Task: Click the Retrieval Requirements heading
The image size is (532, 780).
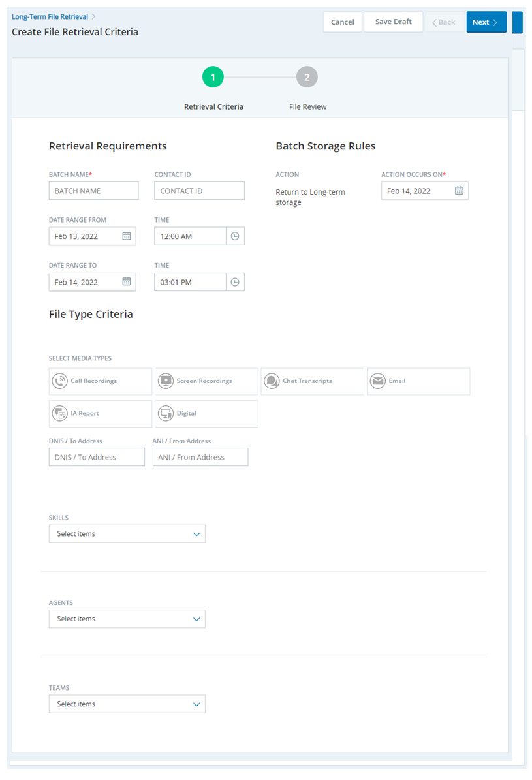Action: pyautogui.click(x=108, y=146)
